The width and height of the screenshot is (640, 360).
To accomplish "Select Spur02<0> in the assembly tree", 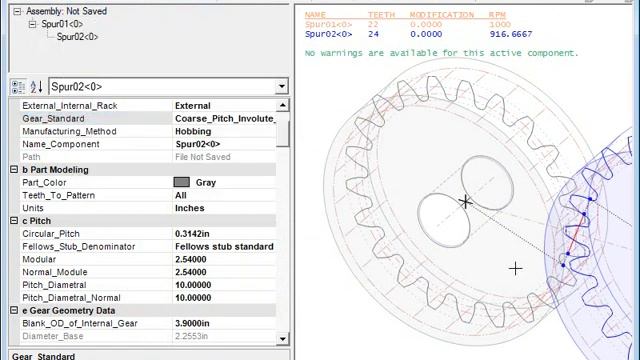I will click(x=77, y=37).
